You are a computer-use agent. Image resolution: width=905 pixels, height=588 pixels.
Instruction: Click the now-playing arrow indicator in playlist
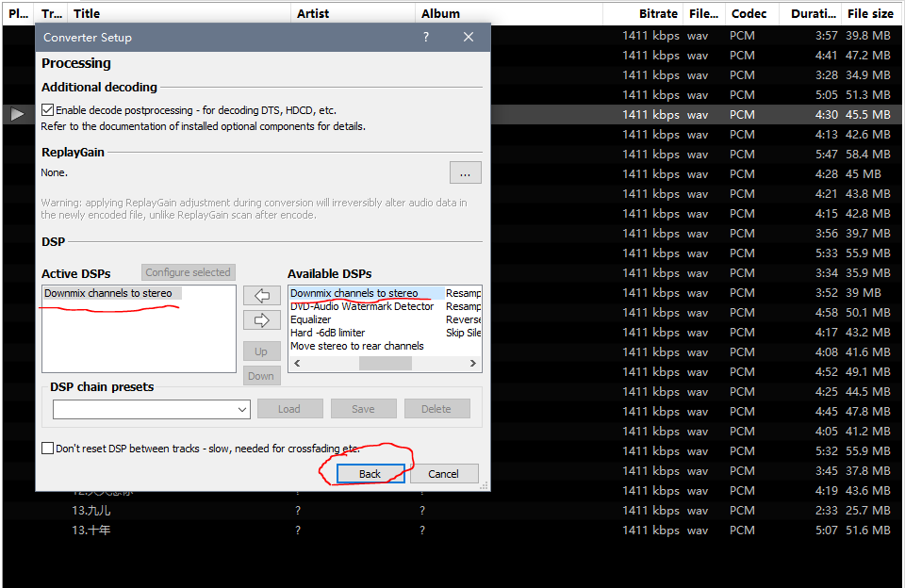(x=18, y=114)
